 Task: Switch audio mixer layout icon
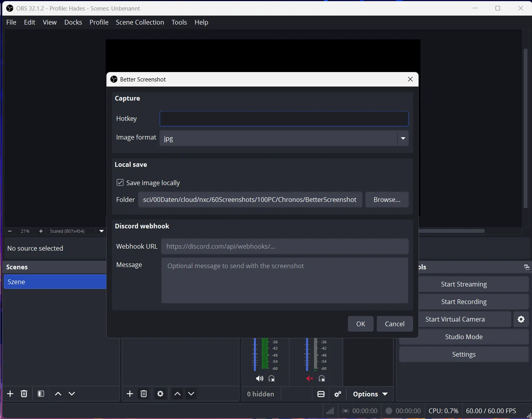[321, 394]
